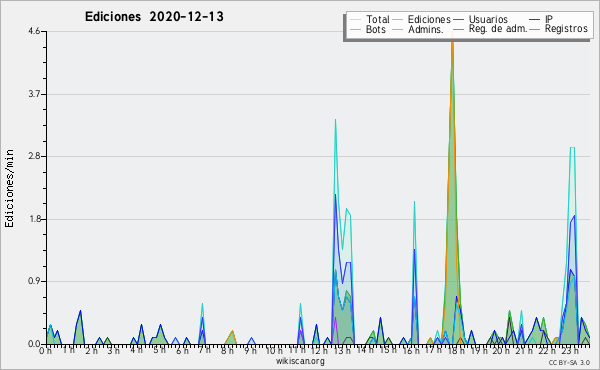Click the 0.9 y-axis value
This screenshot has width=600, height=370.
pos(34,282)
